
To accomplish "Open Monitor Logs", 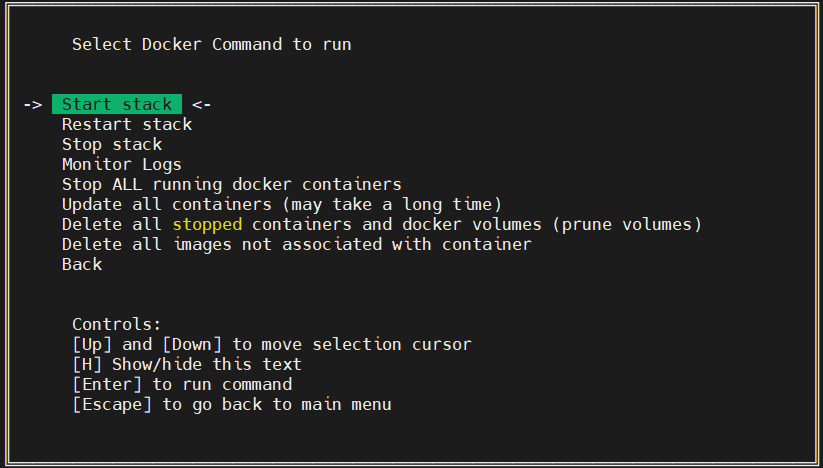I will coord(121,164).
